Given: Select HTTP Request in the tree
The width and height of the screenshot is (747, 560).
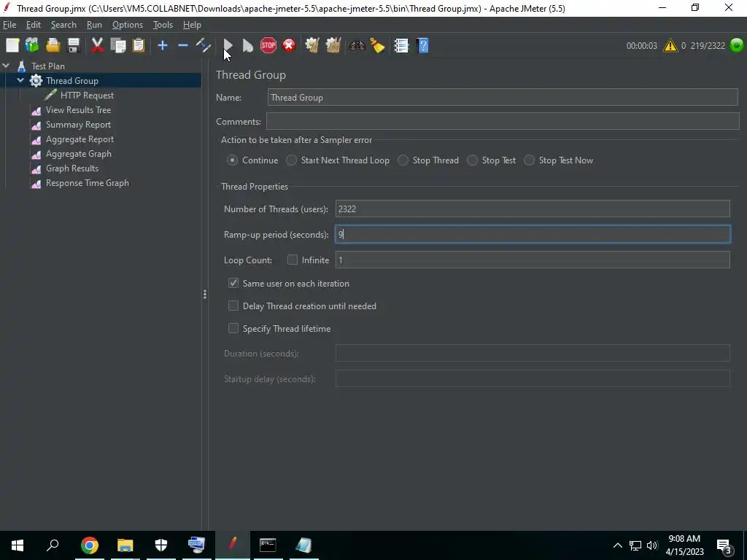Looking at the screenshot, I should click(x=87, y=96).
